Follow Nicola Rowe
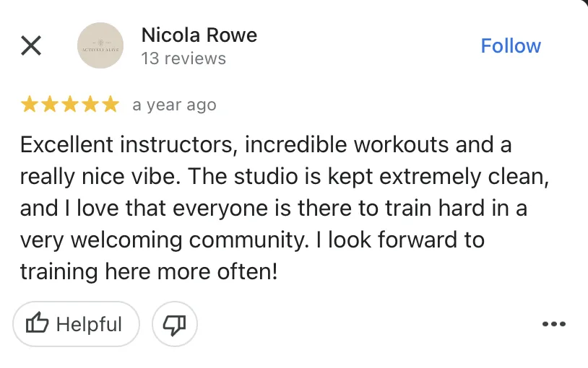The width and height of the screenshot is (588, 368). tap(511, 46)
